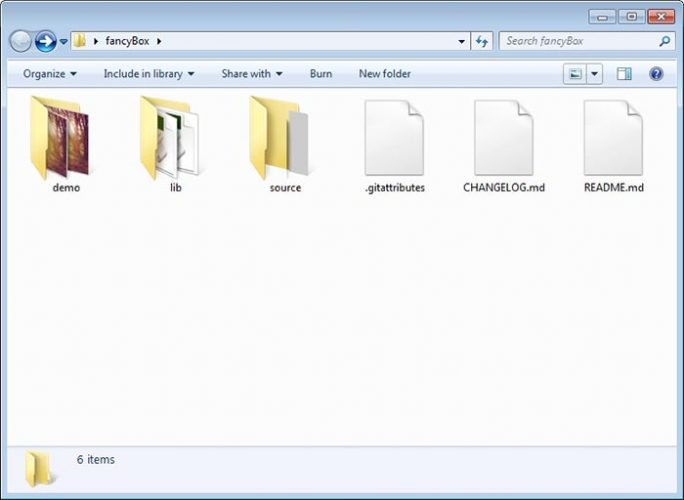Click the New folder button
The image size is (684, 500).
[x=384, y=74]
